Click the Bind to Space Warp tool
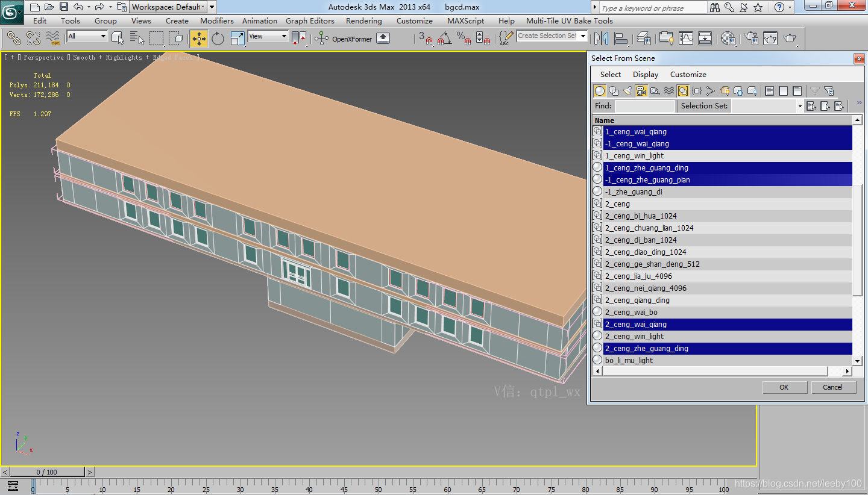This screenshot has height=495, width=868. (x=54, y=39)
